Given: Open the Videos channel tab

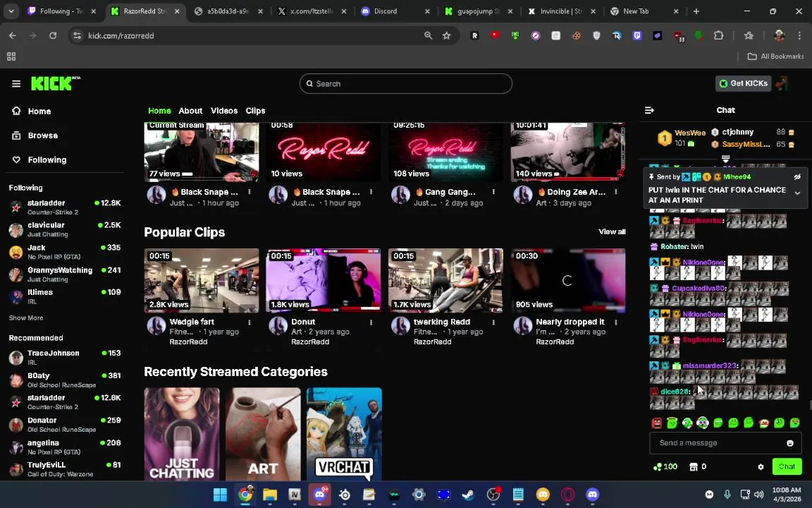Looking at the screenshot, I should pos(224,110).
